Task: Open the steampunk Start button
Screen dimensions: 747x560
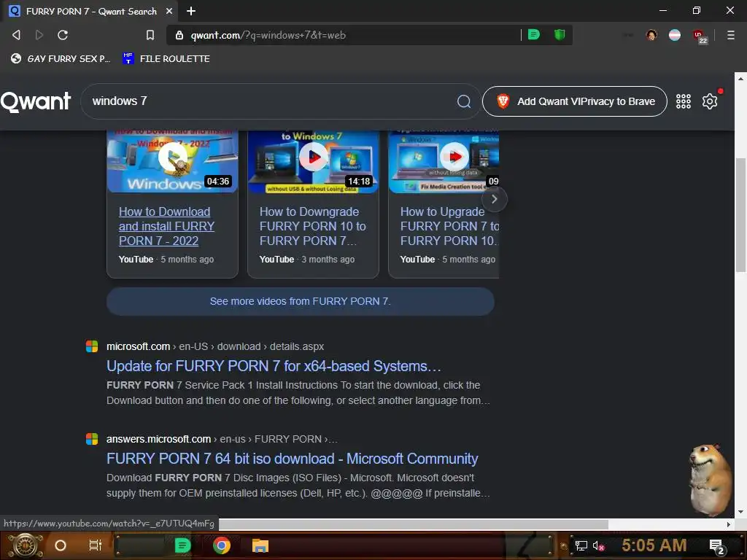Action: (26, 545)
